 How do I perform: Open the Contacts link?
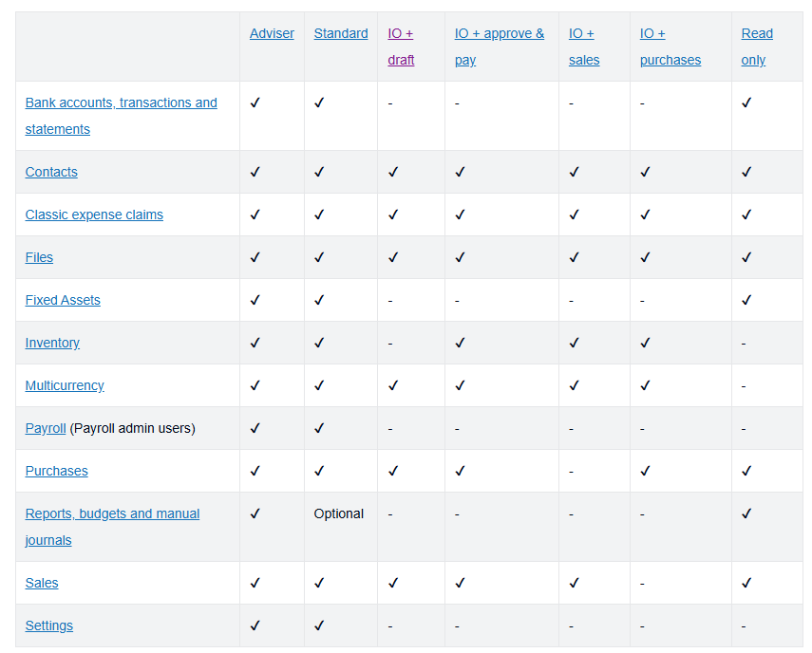pyautogui.click(x=51, y=172)
